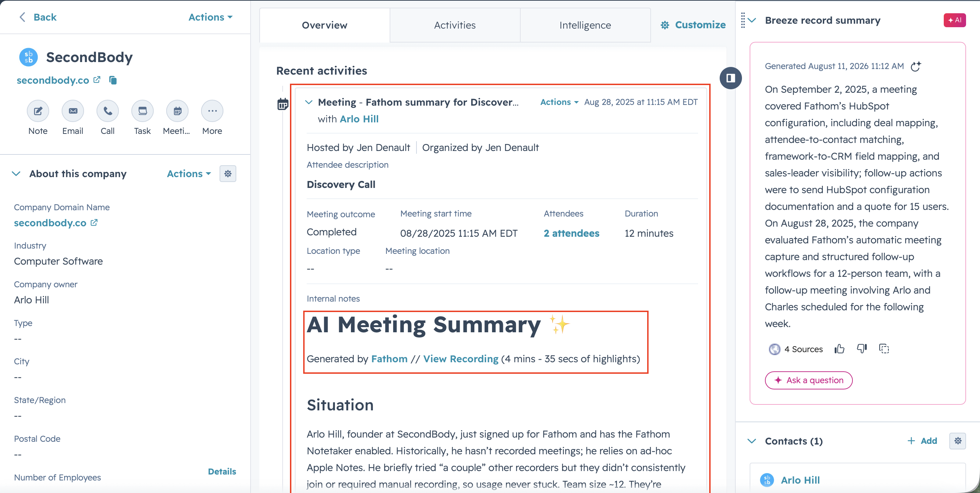This screenshot has height=493, width=980.
Task: Open Arlo Hill in the Contacts card
Action: [x=801, y=480]
